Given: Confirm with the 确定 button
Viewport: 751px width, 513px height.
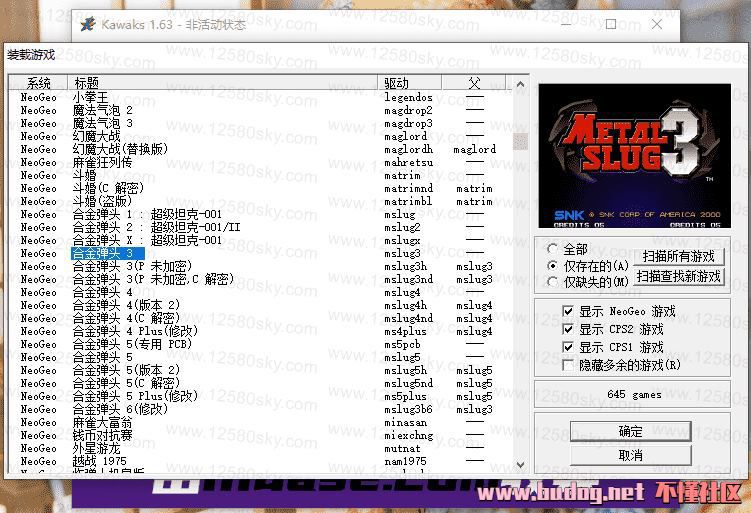Looking at the screenshot, I should (x=630, y=432).
